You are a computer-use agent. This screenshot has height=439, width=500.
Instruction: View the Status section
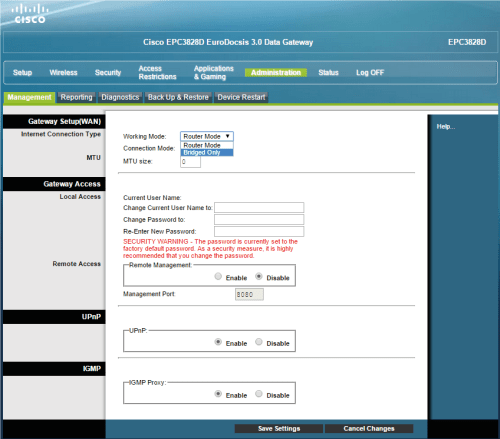point(328,72)
